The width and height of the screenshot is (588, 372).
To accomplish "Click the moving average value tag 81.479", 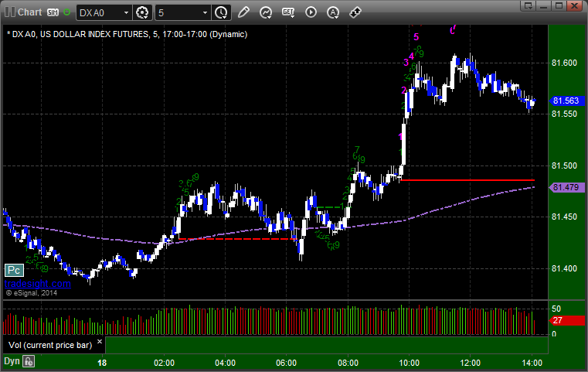I will click(566, 187).
